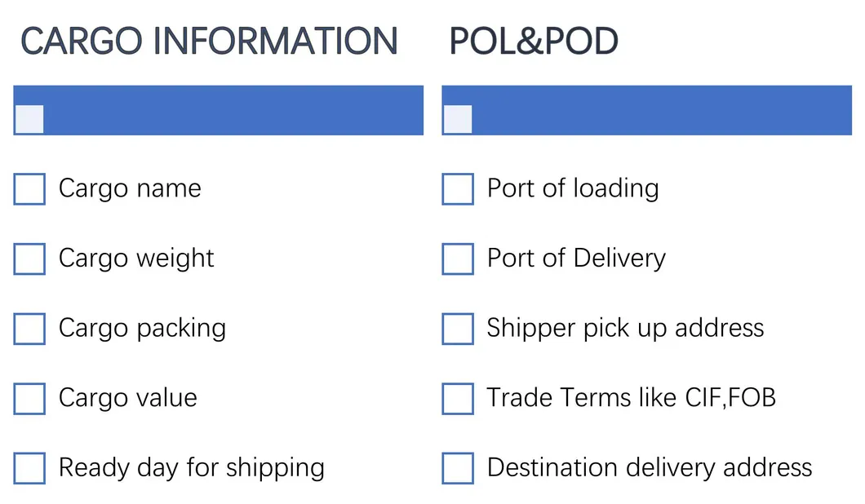
Task: Click the CARGO INFORMATION heading
Action: [x=209, y=42]
